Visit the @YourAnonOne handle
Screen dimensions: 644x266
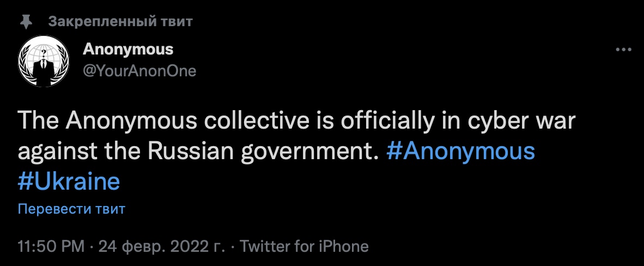pos(139,71)
